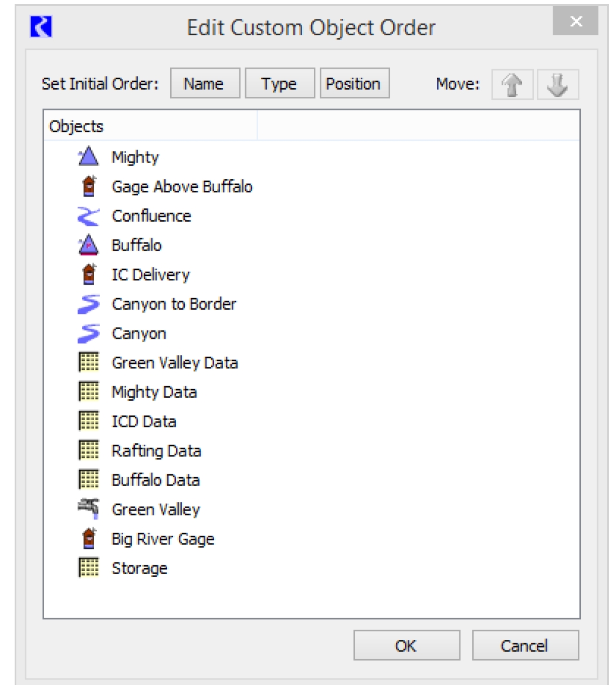
Task: Click the Gage Above Buffalo gage icon
Action: pyautogui.click(x=89, y=186)
